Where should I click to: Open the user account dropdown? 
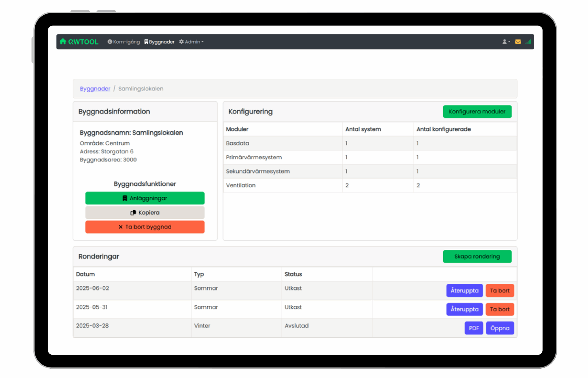(x=506, y=42)
